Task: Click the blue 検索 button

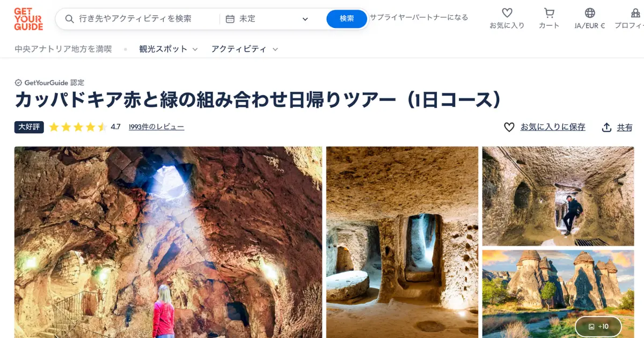Action: pos(347,19)
